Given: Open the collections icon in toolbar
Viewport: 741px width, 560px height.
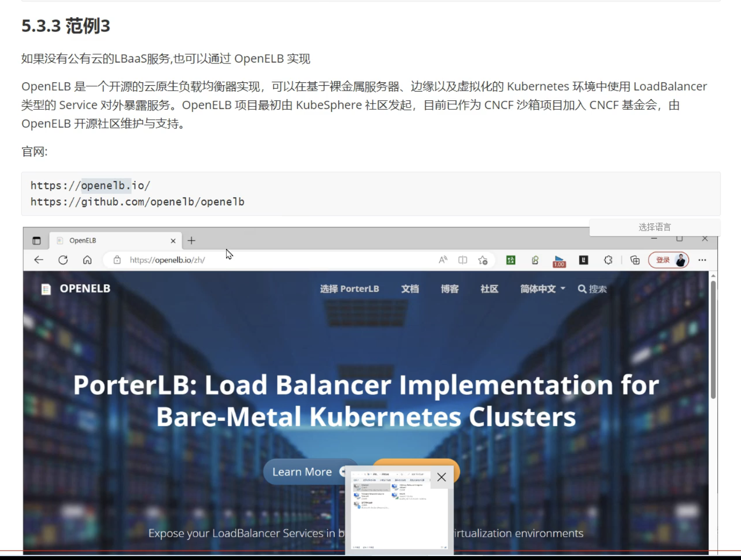Looking at the screenshot, I should 635,260.
